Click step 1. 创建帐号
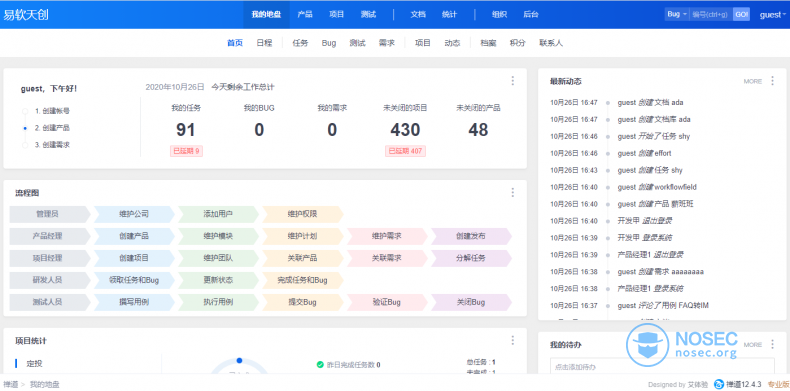Screen dimensions: 790x391 [52, 111]
